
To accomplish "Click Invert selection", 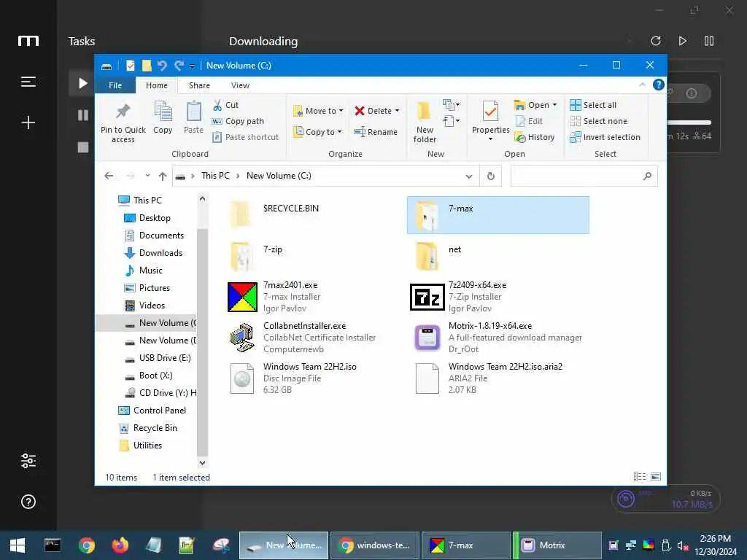I will point(605,137).
